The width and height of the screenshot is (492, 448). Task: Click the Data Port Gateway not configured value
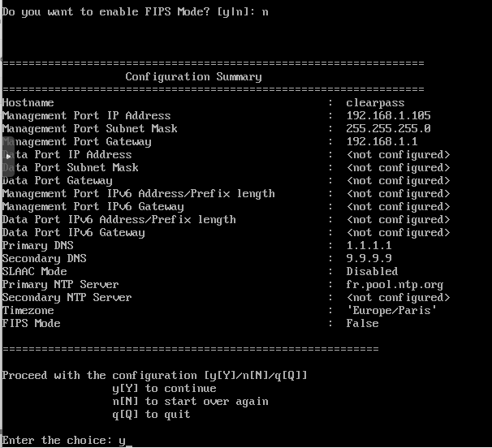click(398, 181)
